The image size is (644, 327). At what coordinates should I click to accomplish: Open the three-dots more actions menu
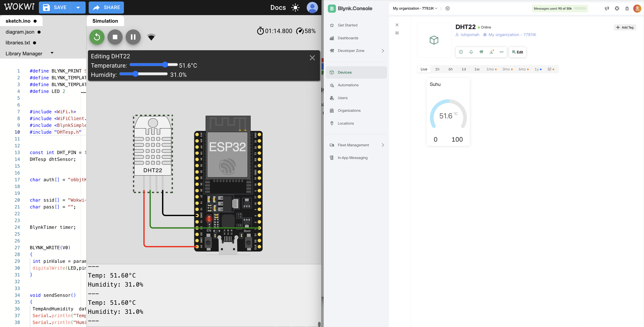(x=502, y=52)
